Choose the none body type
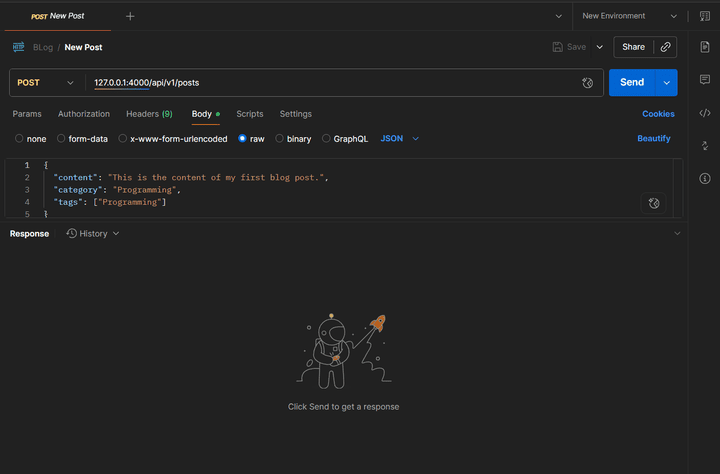Viewport: 720px width, 474px height. (19, 139)
